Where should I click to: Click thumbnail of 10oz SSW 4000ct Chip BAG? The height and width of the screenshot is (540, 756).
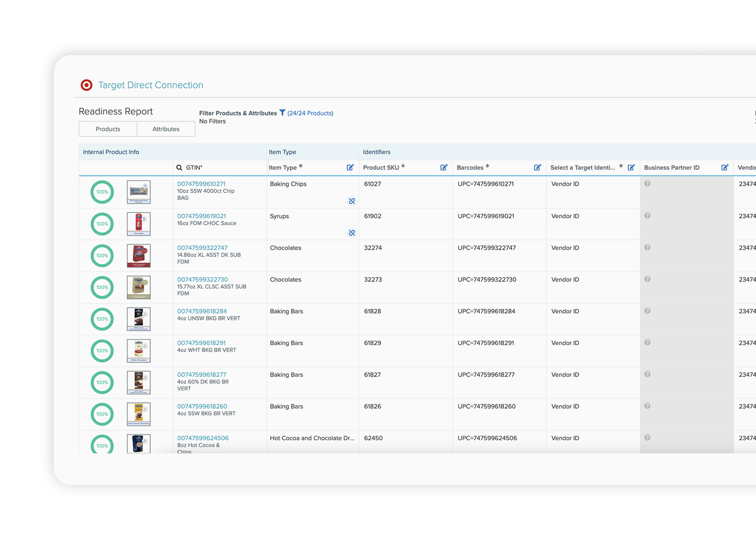tap(139, 192)
